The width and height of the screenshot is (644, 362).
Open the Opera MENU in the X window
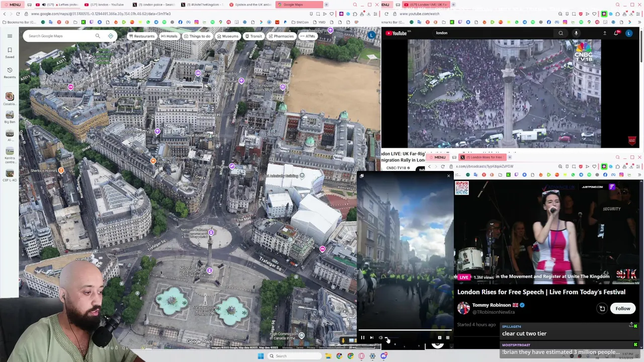pyautogui.click(x=437, y=157)
